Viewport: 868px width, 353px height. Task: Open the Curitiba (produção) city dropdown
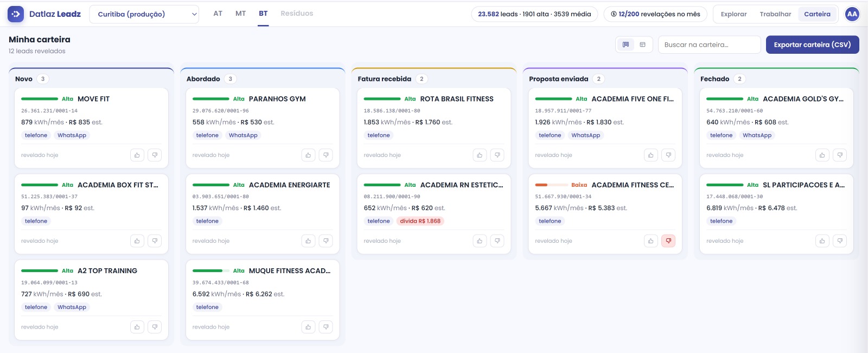[x=144, y=14]
